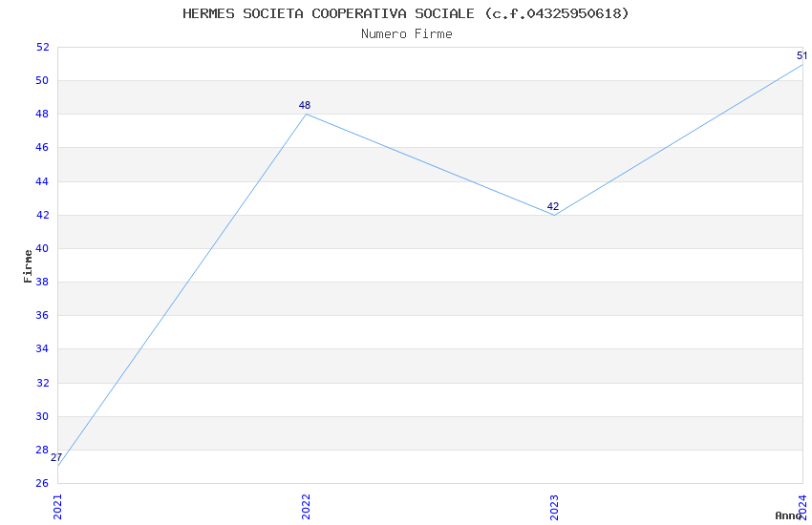
Task: Click the "Numero Firme" subtitle
Action: 406,34
